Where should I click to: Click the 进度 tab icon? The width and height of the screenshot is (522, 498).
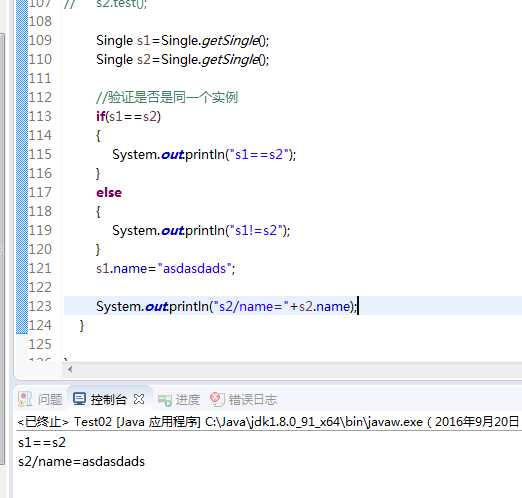(165, 400)
